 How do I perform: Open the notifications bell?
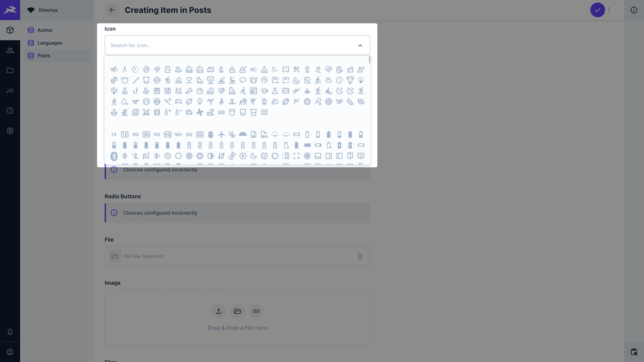point(10,332)
